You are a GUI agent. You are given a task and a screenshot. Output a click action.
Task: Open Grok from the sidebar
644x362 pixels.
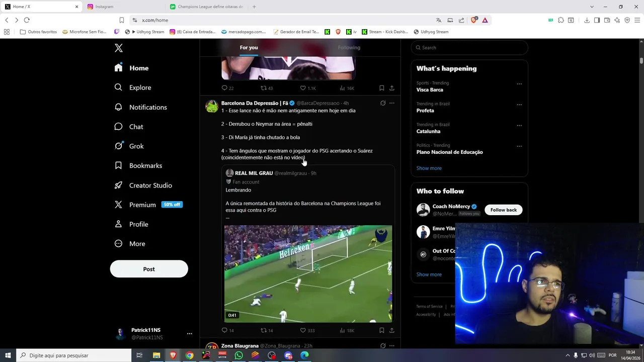[129, 146]
